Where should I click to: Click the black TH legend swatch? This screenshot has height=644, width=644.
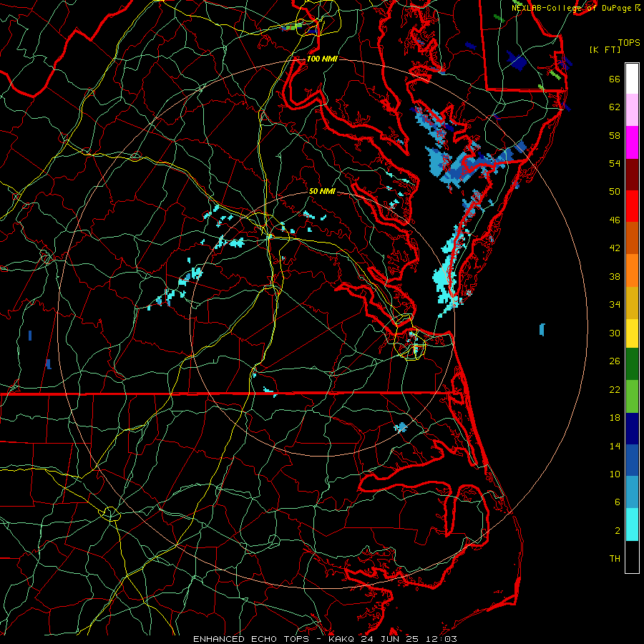[x=632, y=557]
